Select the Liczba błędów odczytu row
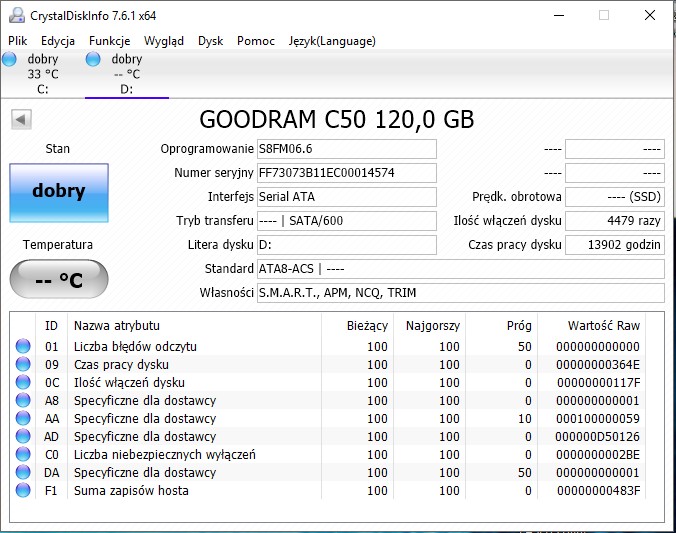The image size is (676, 533). pos(328,346)
